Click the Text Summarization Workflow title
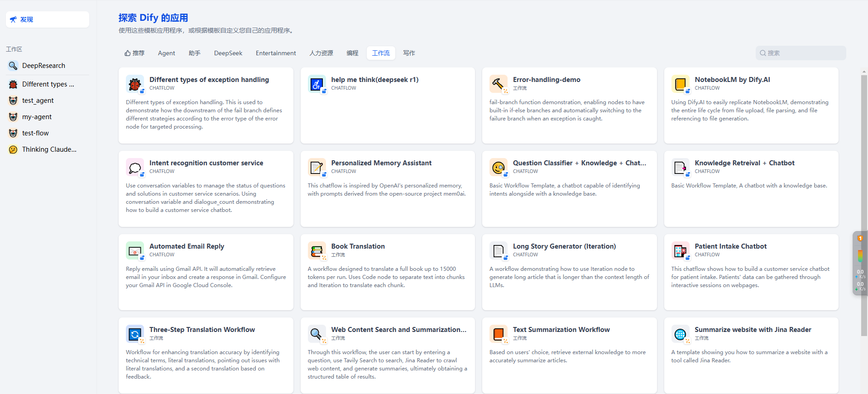868x394 pixels. pos(561,330)
